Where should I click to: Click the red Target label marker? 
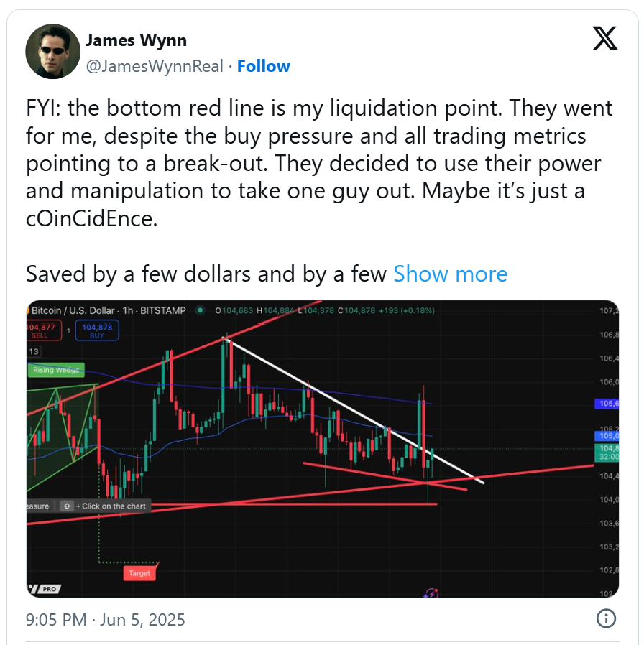[139, 573]
